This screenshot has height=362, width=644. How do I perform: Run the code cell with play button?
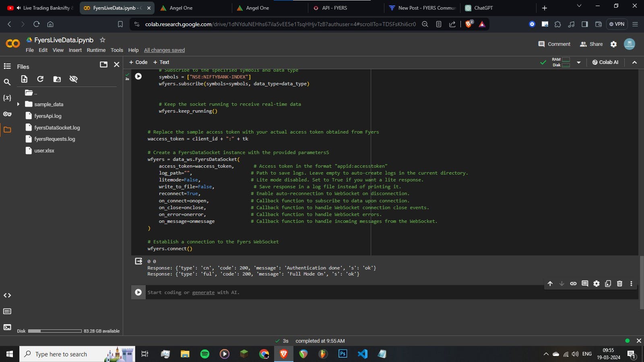tap(138, 76)
